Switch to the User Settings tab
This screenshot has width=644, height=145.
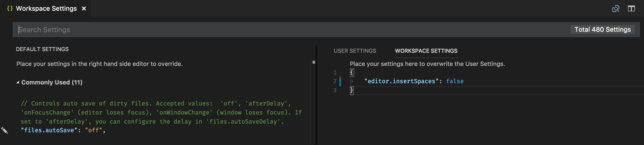tap(355, 51)
